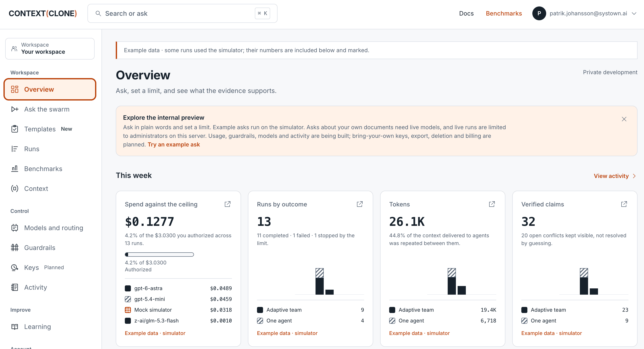Open the Verified claims card external icon
Viewport: 644px width, 349px height.
[624, 204]
